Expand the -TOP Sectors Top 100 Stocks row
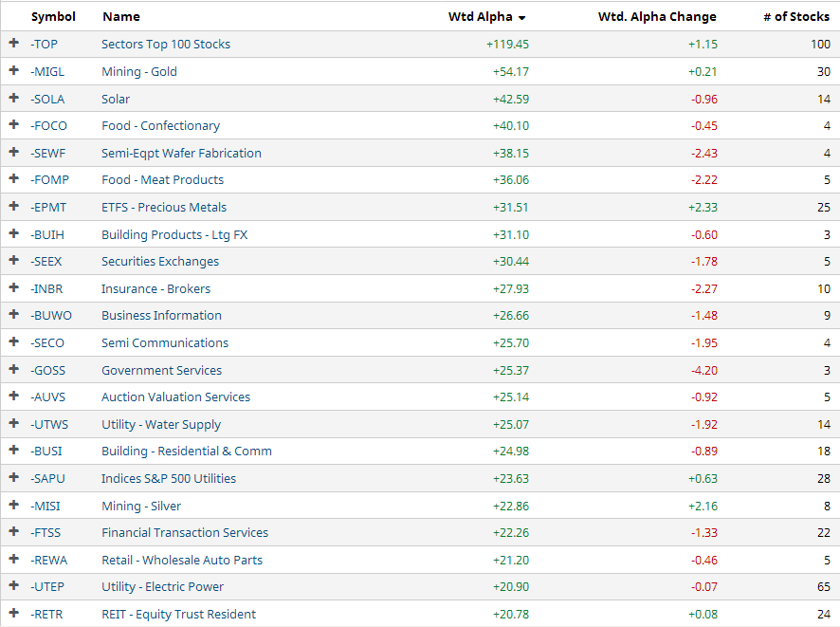The height and width of the screenshot is (627, 840). pyautogui.click(x=14, y=43)
